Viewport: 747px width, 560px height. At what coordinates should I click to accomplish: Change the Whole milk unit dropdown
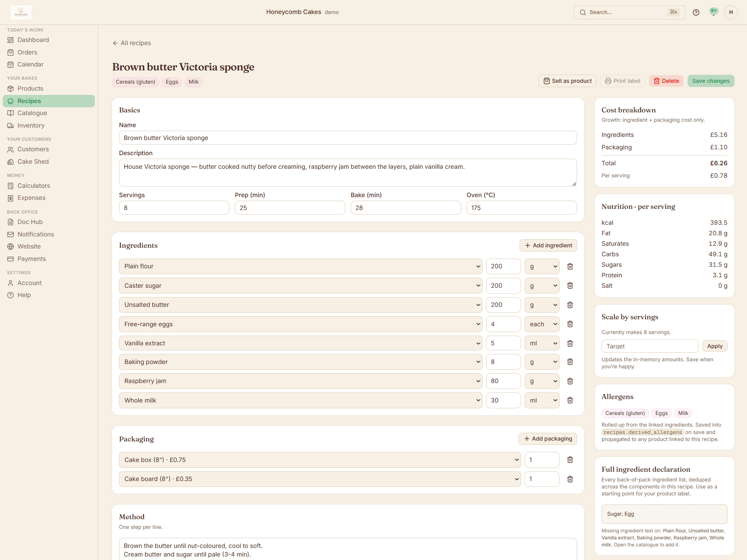542,400
